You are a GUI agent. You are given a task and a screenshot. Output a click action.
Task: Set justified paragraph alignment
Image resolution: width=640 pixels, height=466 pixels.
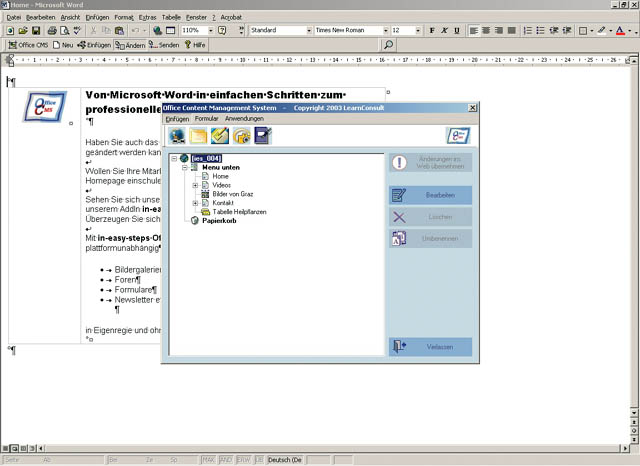[x=511, y=31]
